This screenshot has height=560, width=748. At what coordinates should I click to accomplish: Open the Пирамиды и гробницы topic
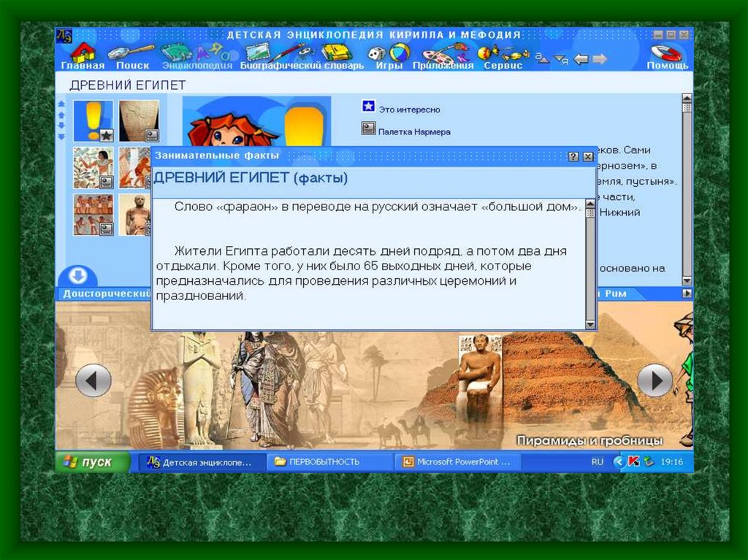coord(589,440)
